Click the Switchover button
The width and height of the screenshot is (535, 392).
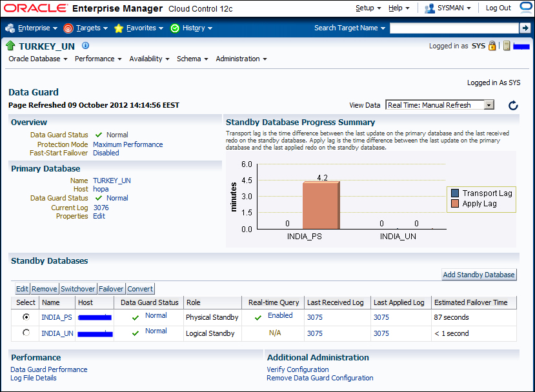pyautogui.click(x=78, y=289)
